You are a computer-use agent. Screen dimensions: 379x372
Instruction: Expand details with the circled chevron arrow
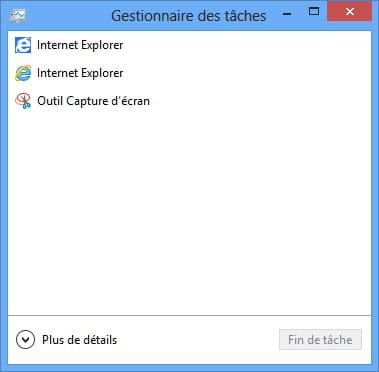[25, 340]
